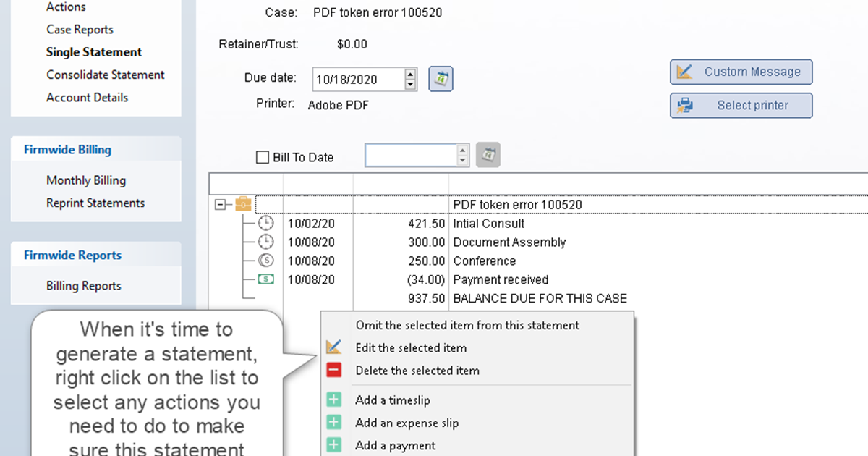This screenshot has height=456, width=868.
Task: Click the briefcase case icon in the tree
Action: point(242,205)
